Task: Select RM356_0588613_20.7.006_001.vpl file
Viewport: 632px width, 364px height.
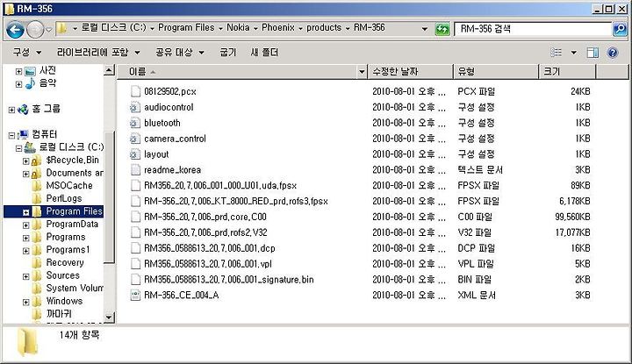Action: (x=208, y=264)
